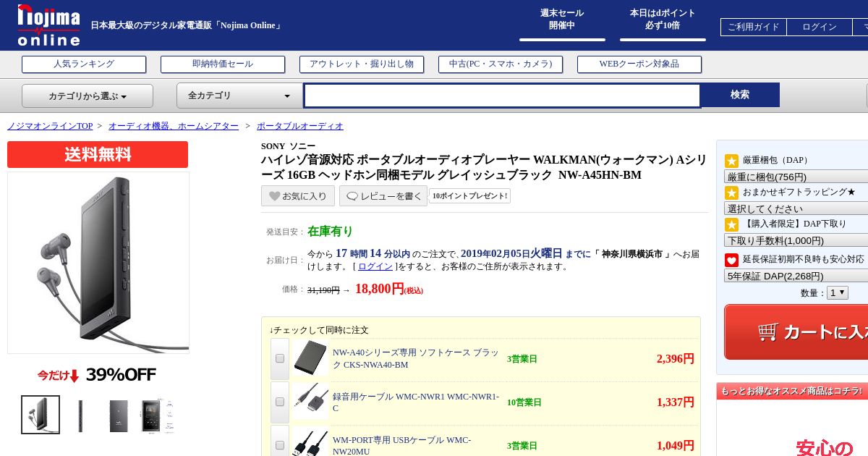Click the Nojima Online logo
The width and height of the screenshot is (868, 456).
pyautogui.click(x=48, y=25)
